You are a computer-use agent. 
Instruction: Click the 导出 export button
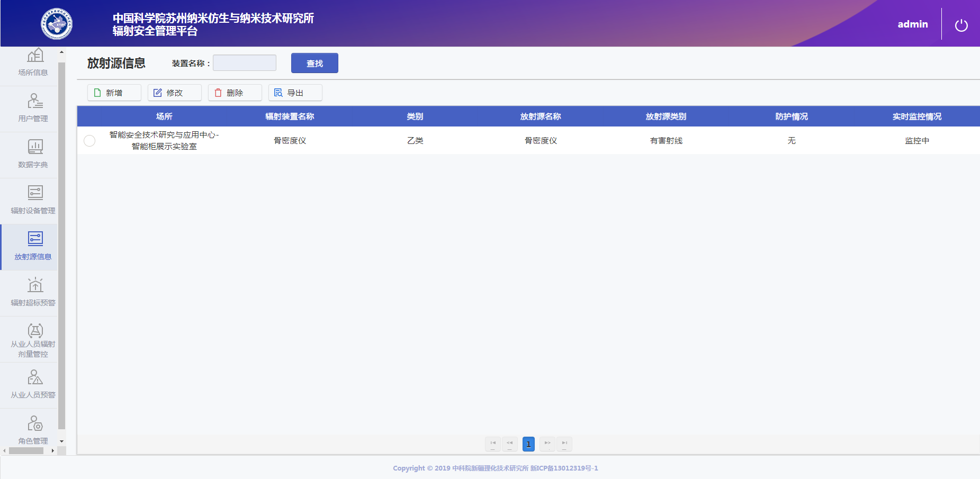pos(295,93)
